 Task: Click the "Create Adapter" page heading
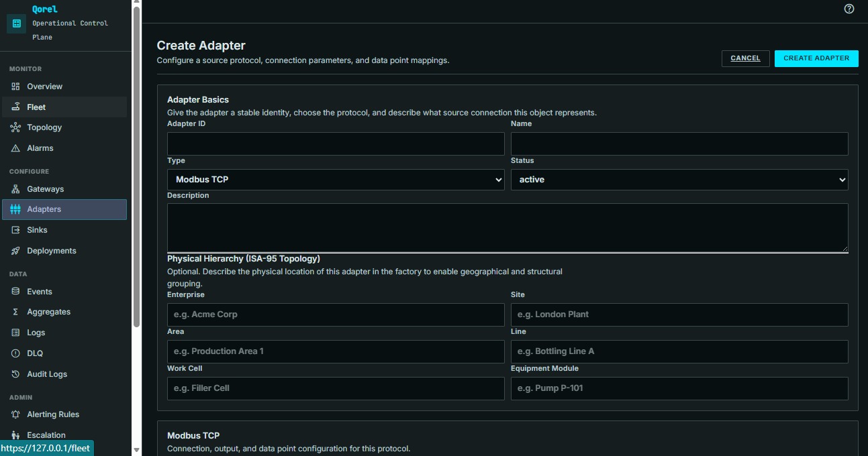pos(201,46)
